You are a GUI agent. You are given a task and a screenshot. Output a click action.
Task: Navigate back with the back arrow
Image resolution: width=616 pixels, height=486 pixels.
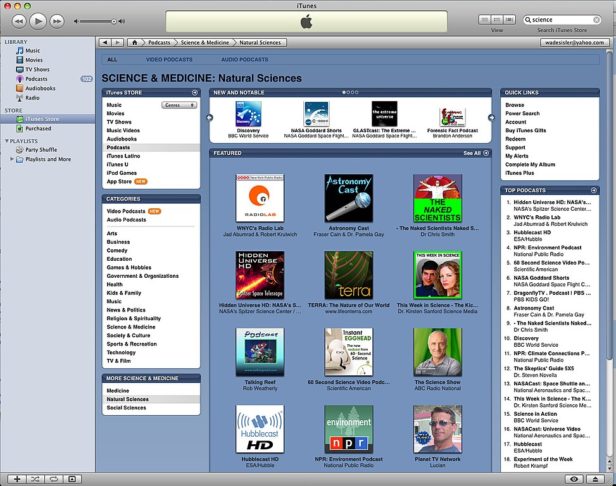click(x=104, y=43)
